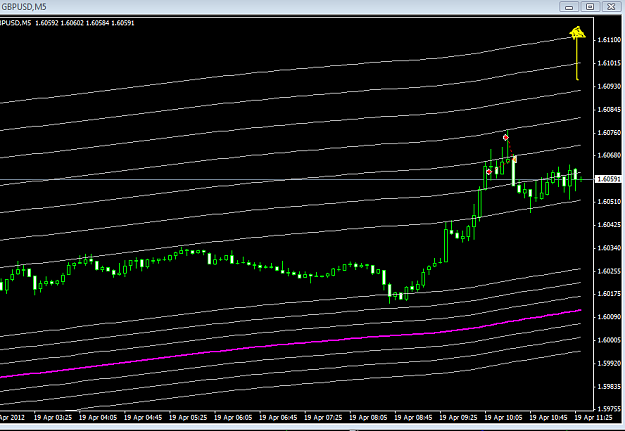Click the GBPUSD,M5 window title text
625x431 pixels.
(24, 7)
